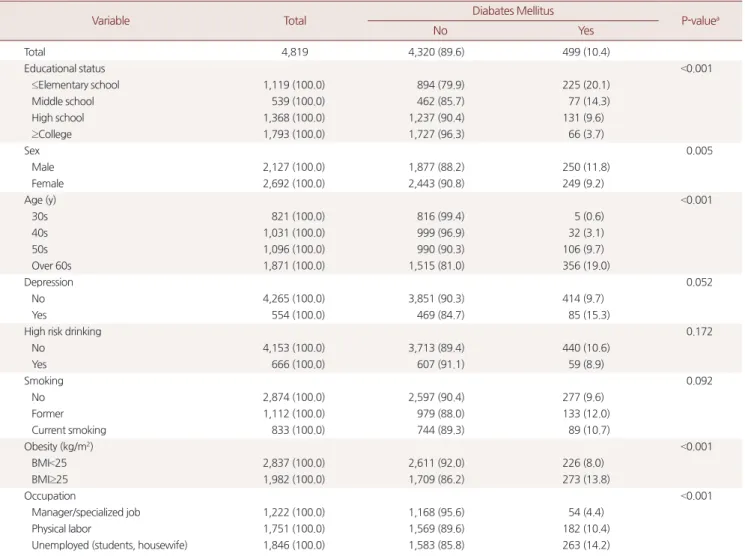Select the '≤Elementary school' row label

click(75, 85)
